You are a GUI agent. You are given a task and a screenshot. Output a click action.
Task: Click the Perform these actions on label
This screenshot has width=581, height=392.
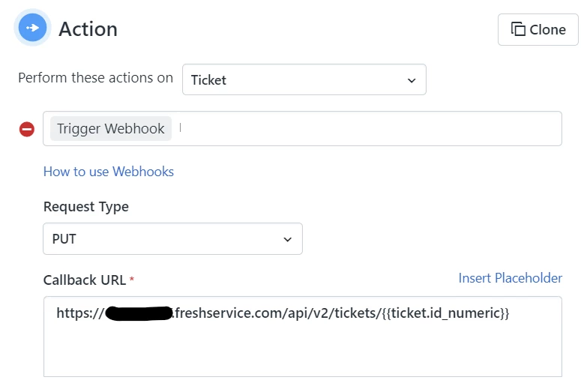point(96,78)
